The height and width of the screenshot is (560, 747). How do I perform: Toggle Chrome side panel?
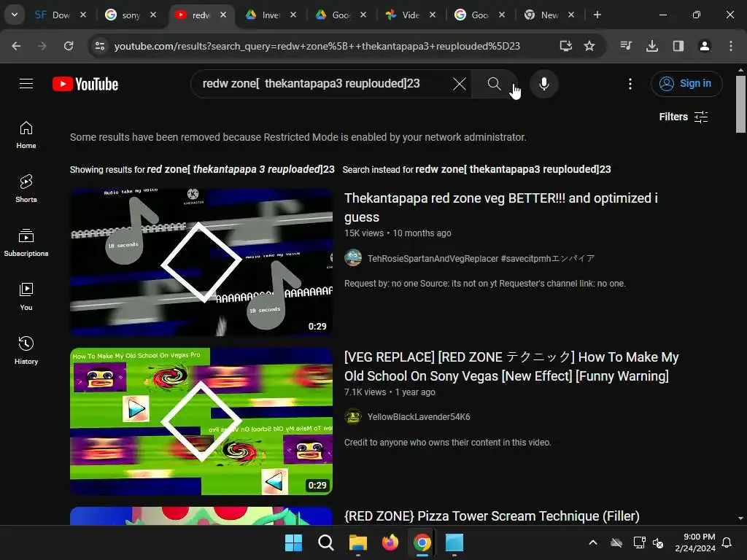[x=678, y=46]
